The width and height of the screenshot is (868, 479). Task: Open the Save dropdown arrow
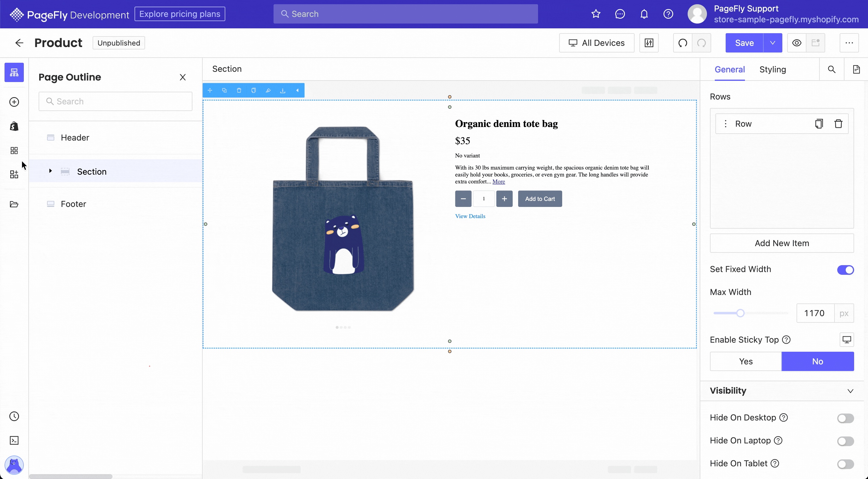(773, 43)
